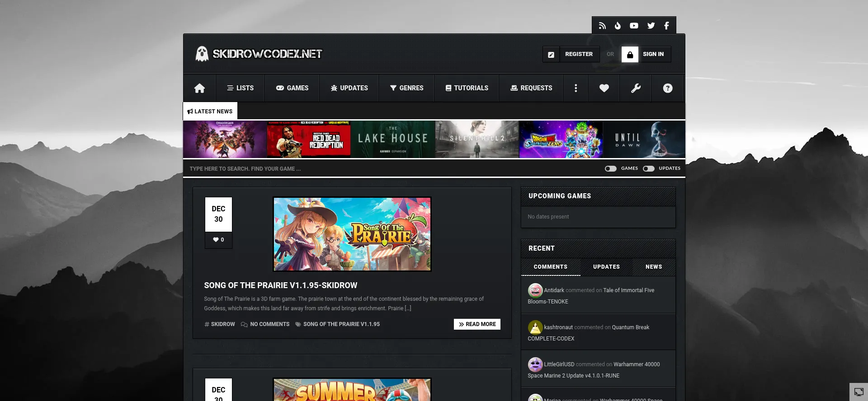Open the Lists menu
Screen dimensions: 868x401
pyautogui.click(x=240, y=88)
